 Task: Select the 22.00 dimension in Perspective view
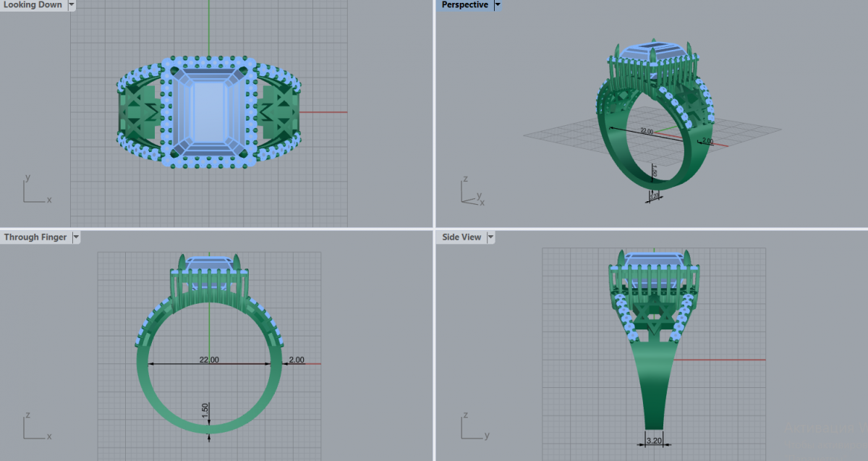(646, 132)
